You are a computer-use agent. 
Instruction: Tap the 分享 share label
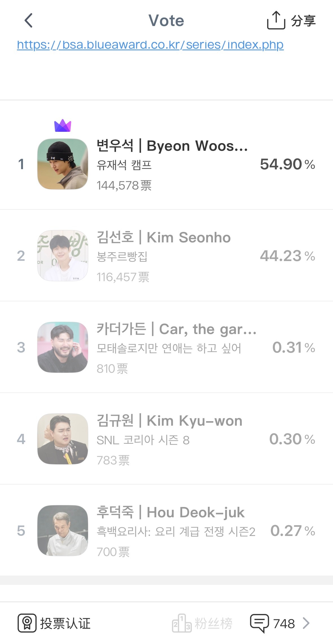click(303, 21)
